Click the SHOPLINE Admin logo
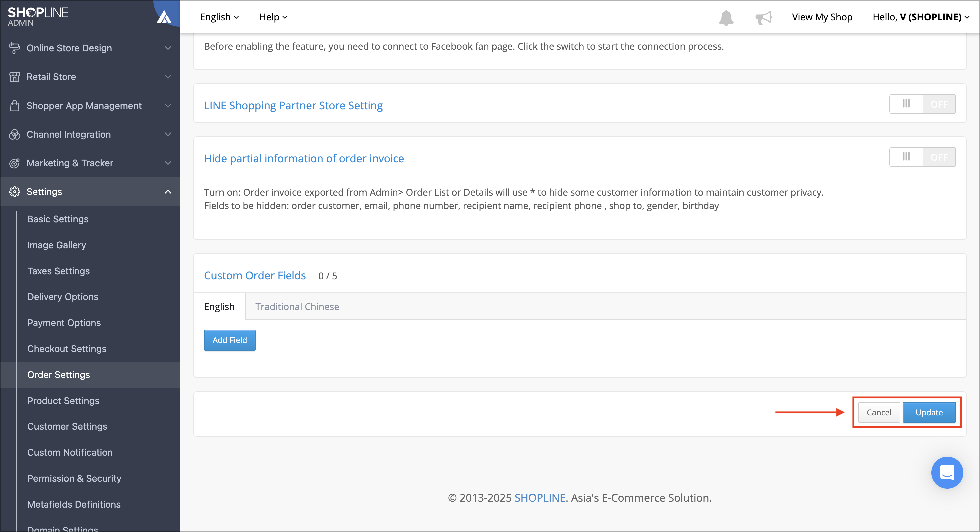Screen dimensions: 980x532 click(38, 17)
